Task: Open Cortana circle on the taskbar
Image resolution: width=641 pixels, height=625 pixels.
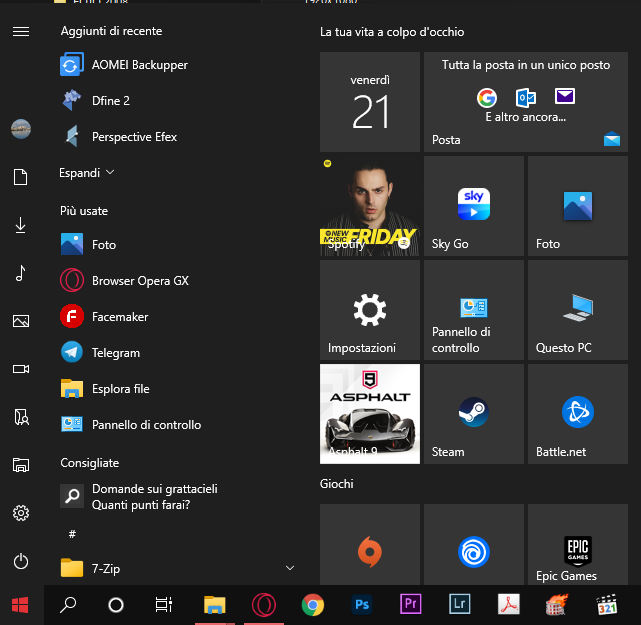Action: pos(116,605)
